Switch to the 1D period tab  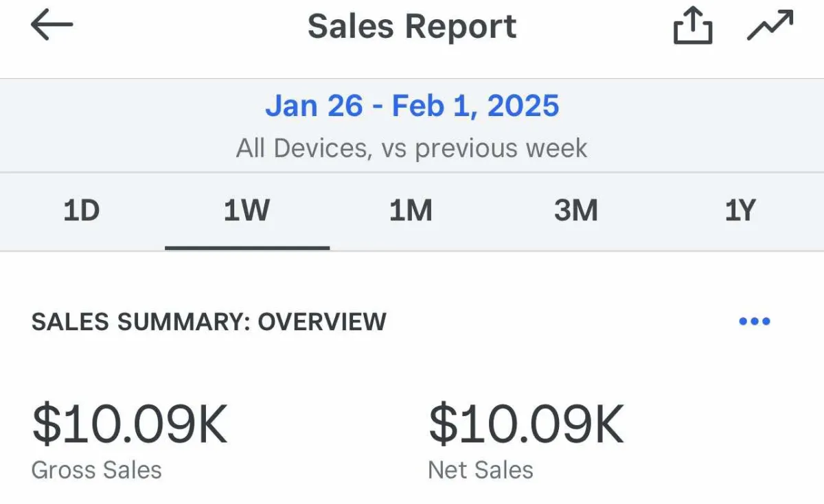coord(82,211)
